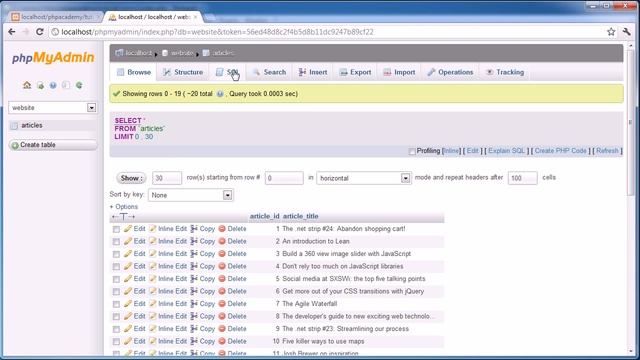The width and height of the screenshot is (640, 360).
Task: Open the website database dropdown
Action: coord(52,108)
